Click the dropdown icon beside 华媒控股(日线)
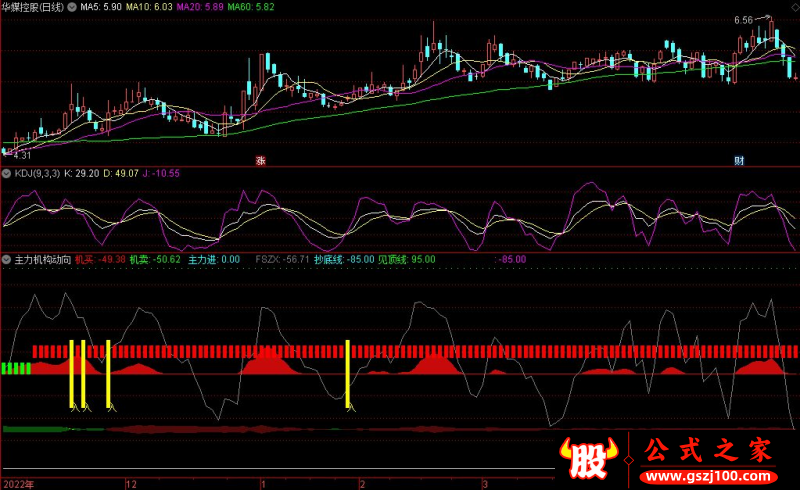 click(x=73, y=7)
